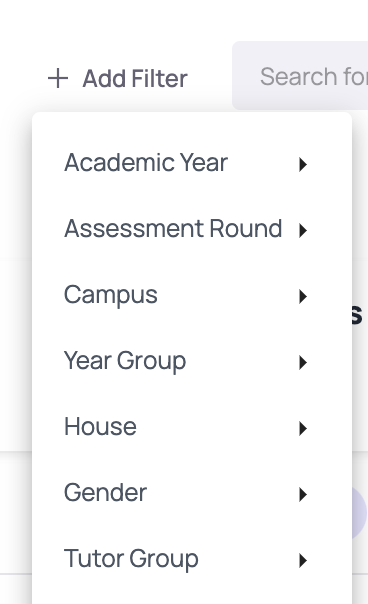This screenshot has height=604, width=368.
Task: Open the Tutor Group submenu arrow
Action: [303, 560]
